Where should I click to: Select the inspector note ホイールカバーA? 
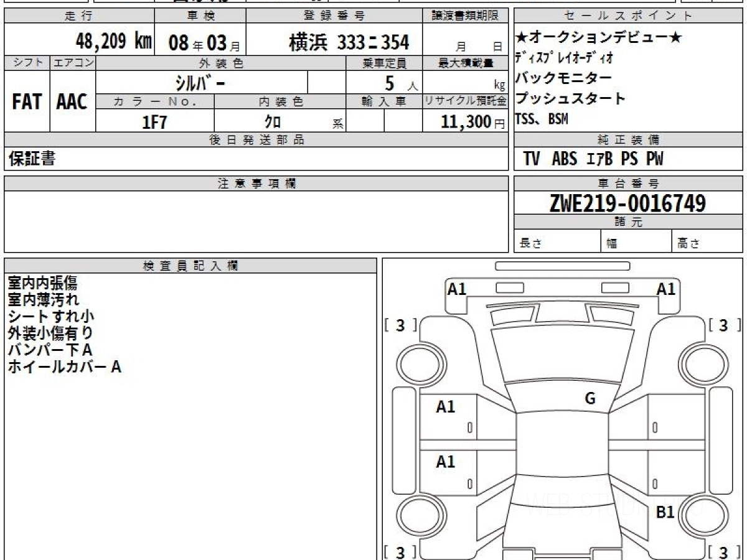(64, 367)
